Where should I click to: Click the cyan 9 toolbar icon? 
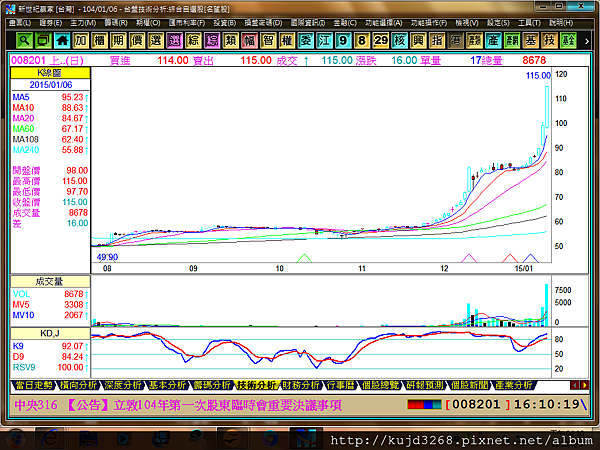(x=343, y=41)
